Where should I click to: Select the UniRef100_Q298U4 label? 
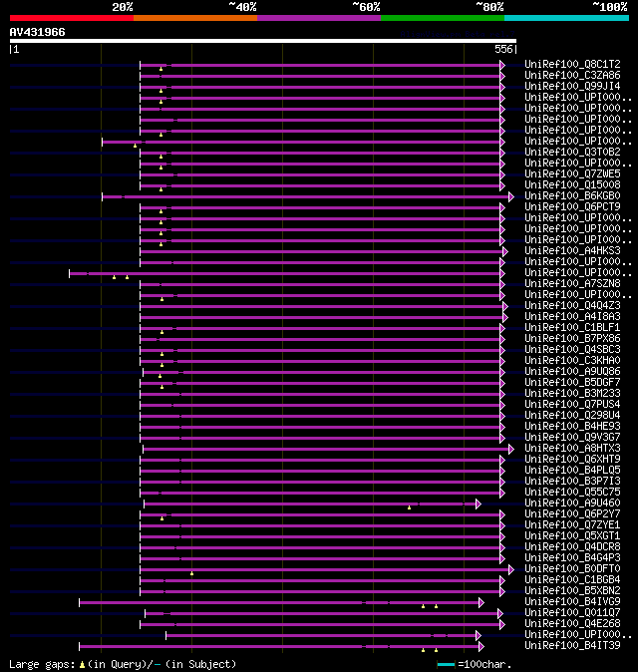click(572, 416)
